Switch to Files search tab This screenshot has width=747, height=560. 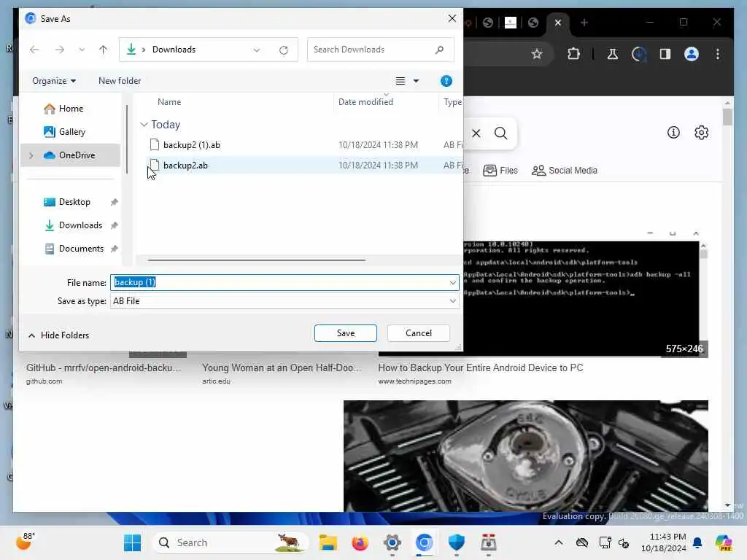tap(500, 171)
